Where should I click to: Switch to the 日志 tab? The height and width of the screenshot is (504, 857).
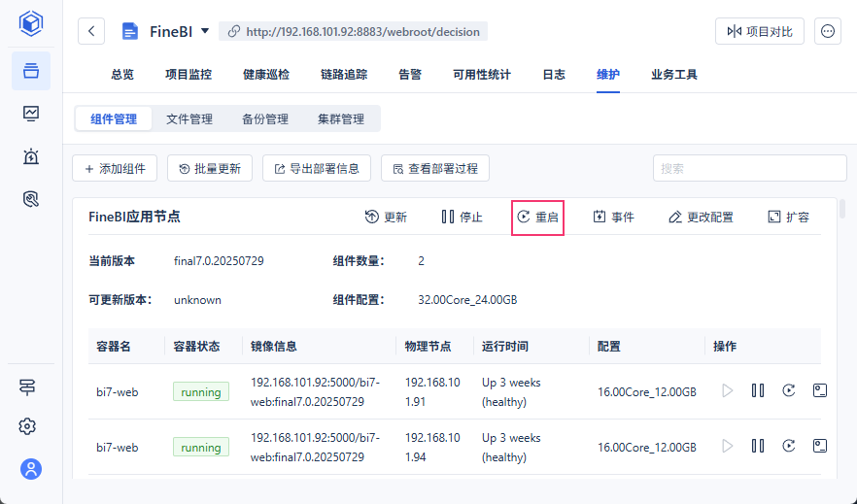coord(554,74)
